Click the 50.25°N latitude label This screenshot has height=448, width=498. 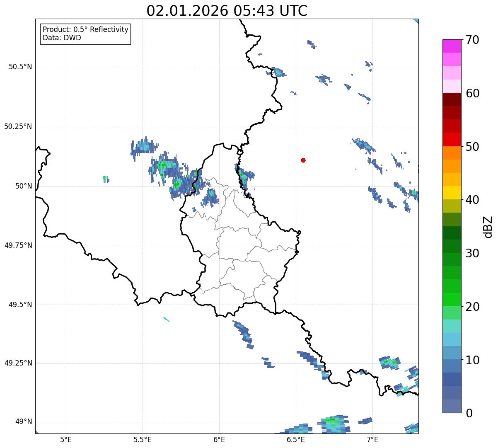point(18,127)
